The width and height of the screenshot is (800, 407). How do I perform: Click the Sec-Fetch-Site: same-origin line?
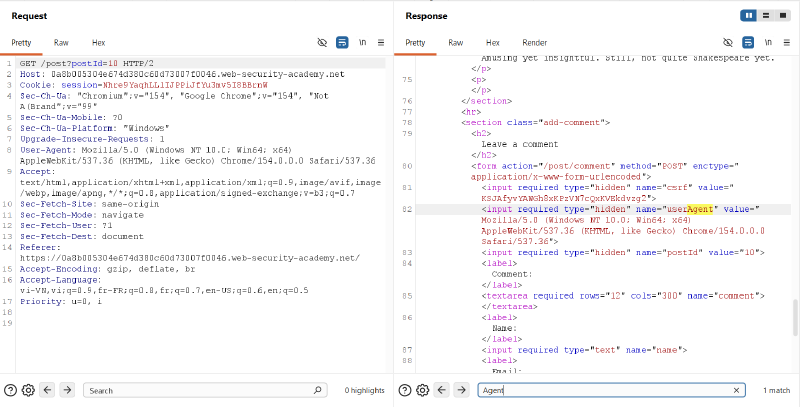click(x=89, y=204)
